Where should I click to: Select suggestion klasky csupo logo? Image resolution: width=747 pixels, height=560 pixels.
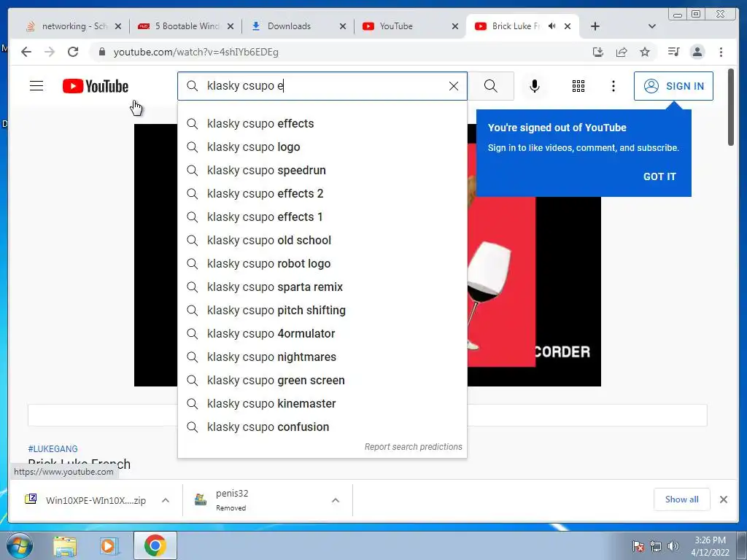[322, 147]
